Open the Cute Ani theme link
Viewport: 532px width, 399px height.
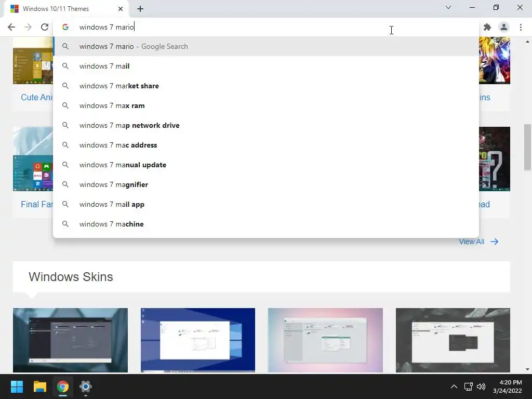pos(37,97)
